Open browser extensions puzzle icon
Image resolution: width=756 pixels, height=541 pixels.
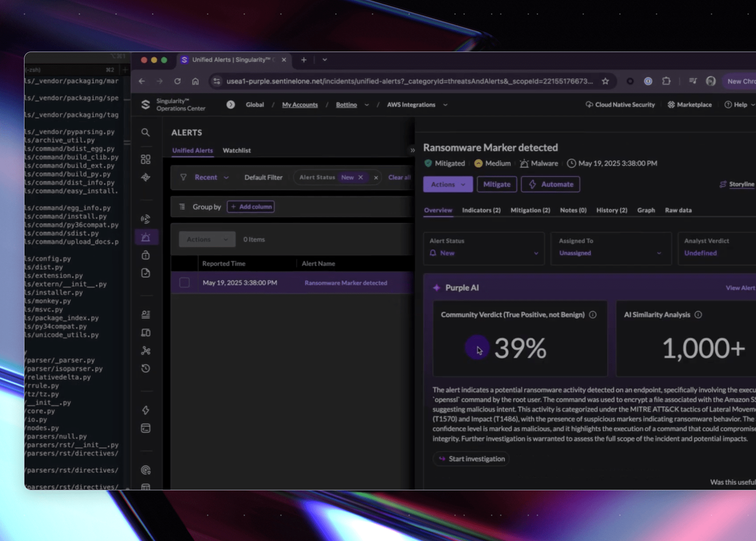(666, 81)
